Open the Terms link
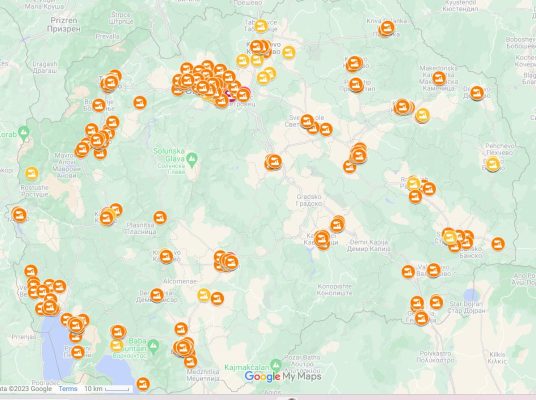This screenshot has width=536, height=400. tap(68, 388)
